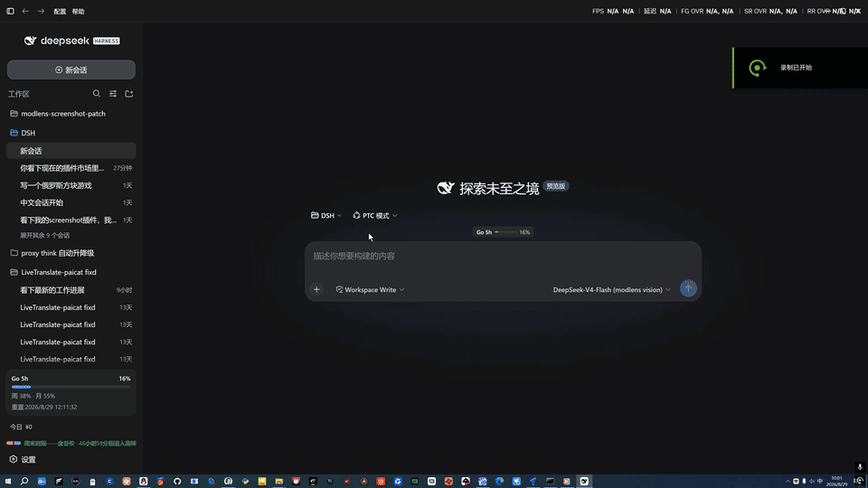Open the Workspace Write permission dropdown

tap(370, 289)
